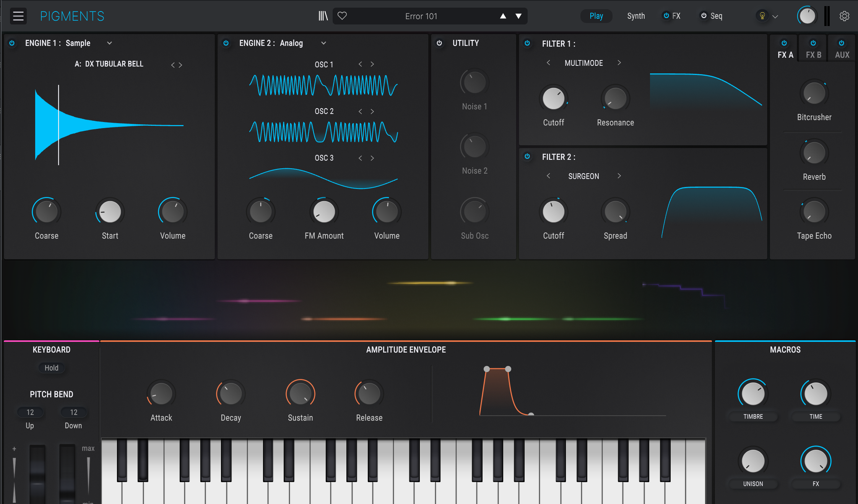The height and width of the screenshot is (504, 858).
Task: Expand the chevron beside the lightbulb
Action: 775,16
